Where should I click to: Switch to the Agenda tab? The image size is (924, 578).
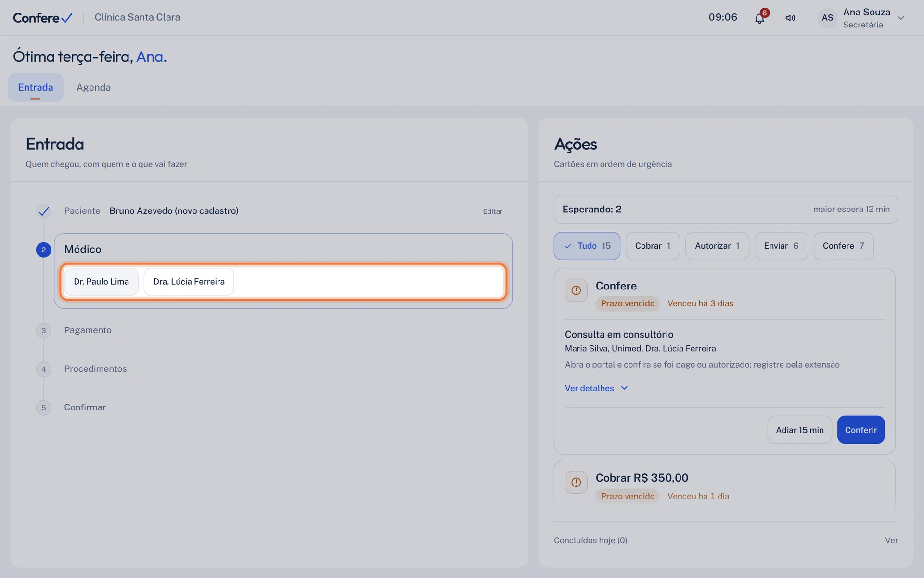(x=93, y=87)
